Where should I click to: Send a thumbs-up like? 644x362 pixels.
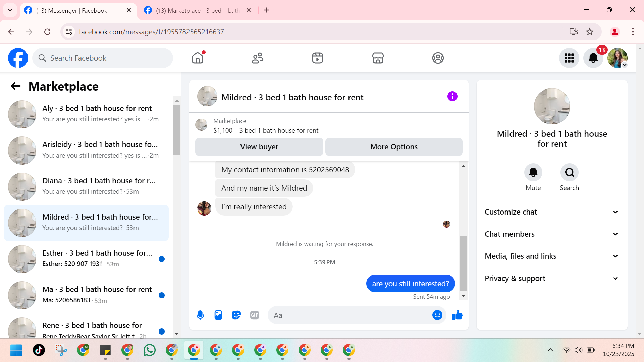click(x=457, y=315)
